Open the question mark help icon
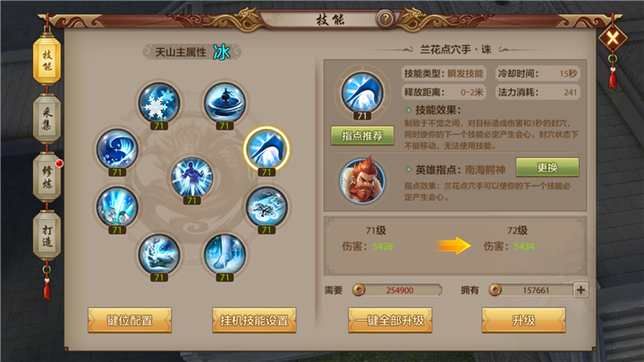644x362 pixels. [x=386, y=19]
